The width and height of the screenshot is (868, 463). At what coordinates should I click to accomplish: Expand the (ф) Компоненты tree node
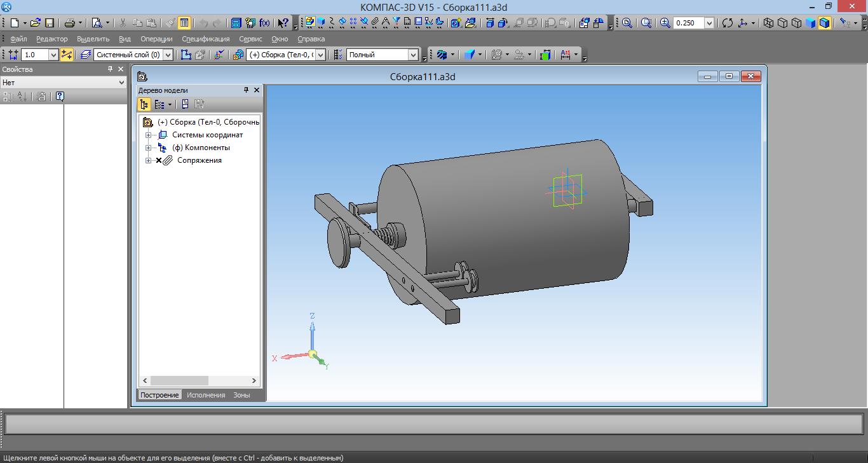point(148,148)
